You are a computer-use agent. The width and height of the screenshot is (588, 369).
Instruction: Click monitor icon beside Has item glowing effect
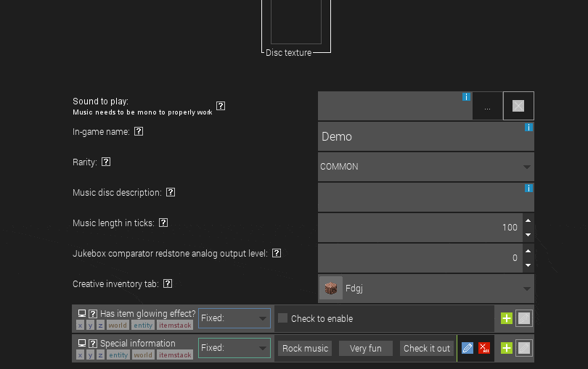pos(82,313)
